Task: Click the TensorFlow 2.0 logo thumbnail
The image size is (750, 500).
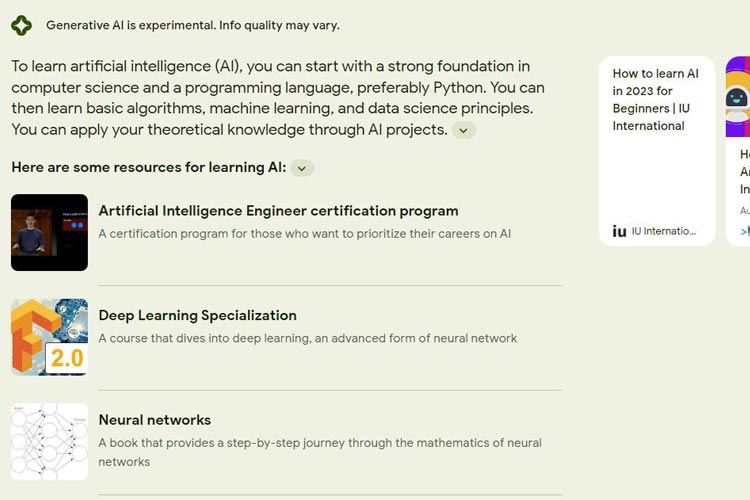Action: [49, 337]
